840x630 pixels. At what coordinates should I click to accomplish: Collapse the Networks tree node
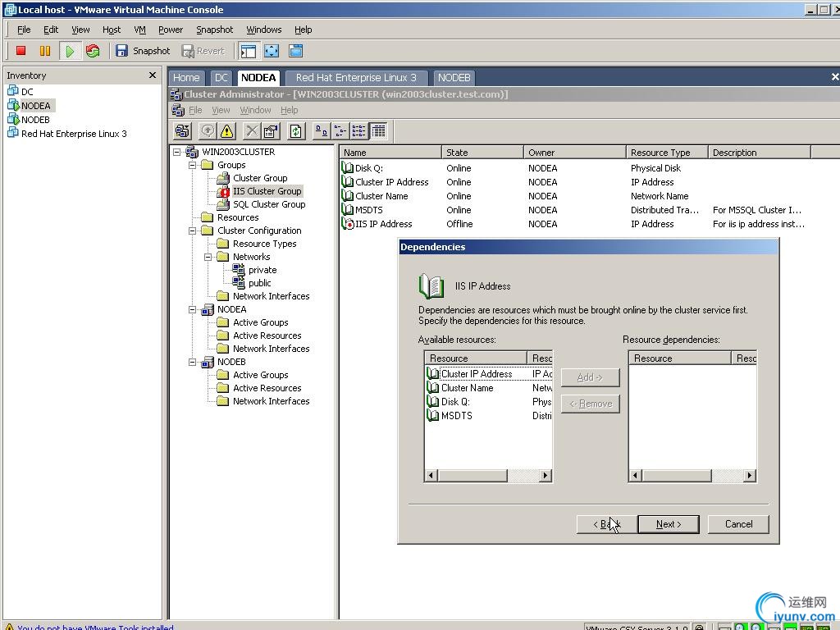tap(208, 257)
